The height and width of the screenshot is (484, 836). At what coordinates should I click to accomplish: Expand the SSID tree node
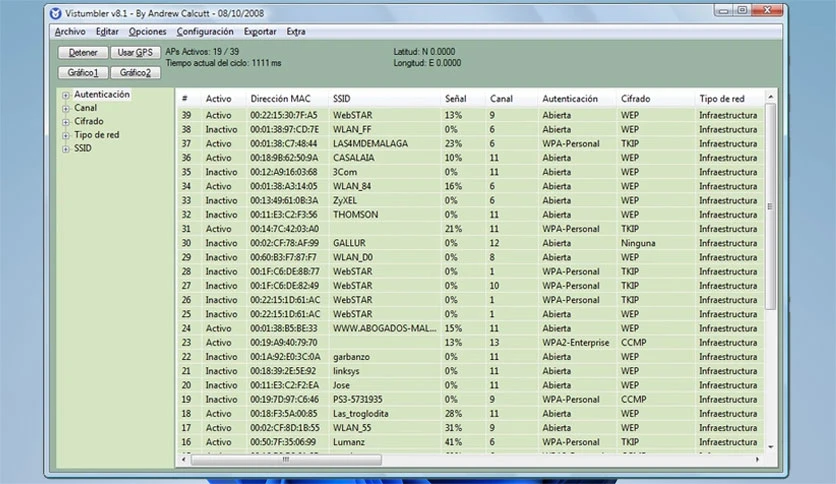[66, 149]
